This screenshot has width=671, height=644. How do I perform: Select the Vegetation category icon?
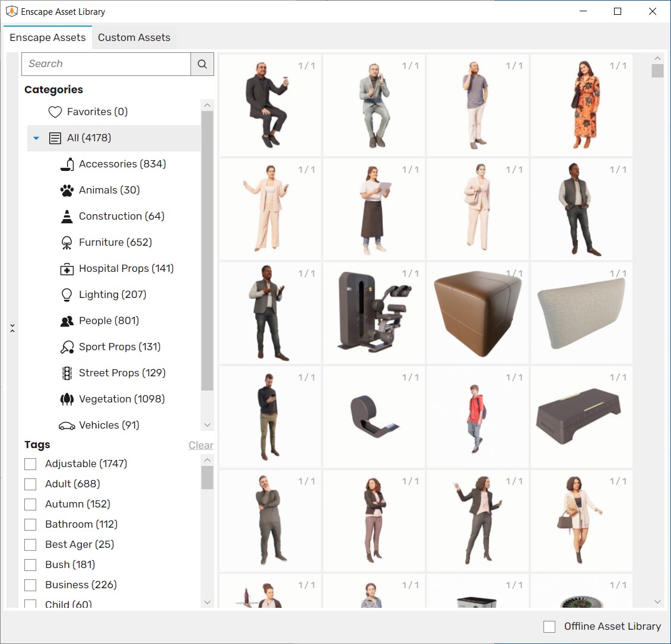pos(66,399)
